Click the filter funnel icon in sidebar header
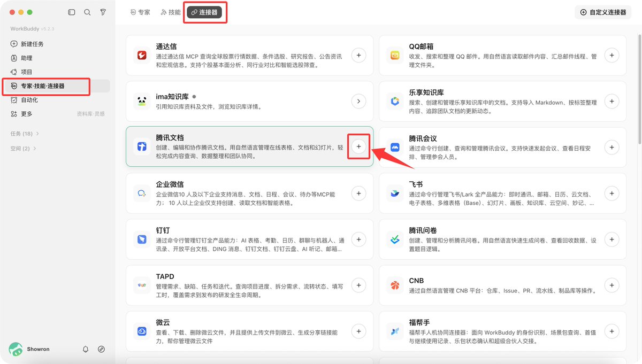Image resolution: width=642 pixels, height=364 pixels. click(103, 12)
